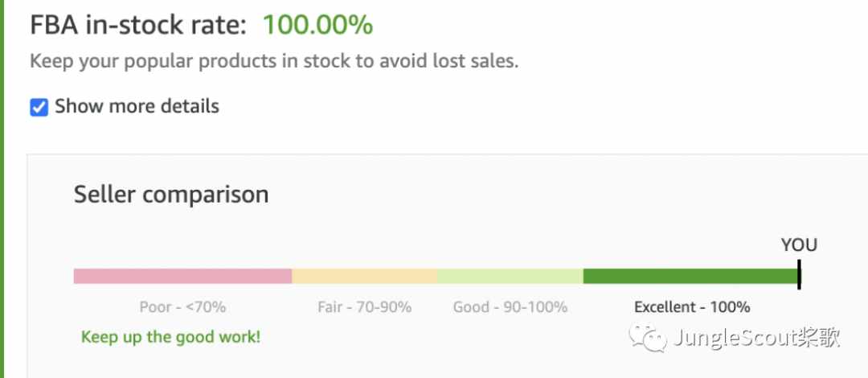Click the WeChat logo icon in watermark

(647, 337)
